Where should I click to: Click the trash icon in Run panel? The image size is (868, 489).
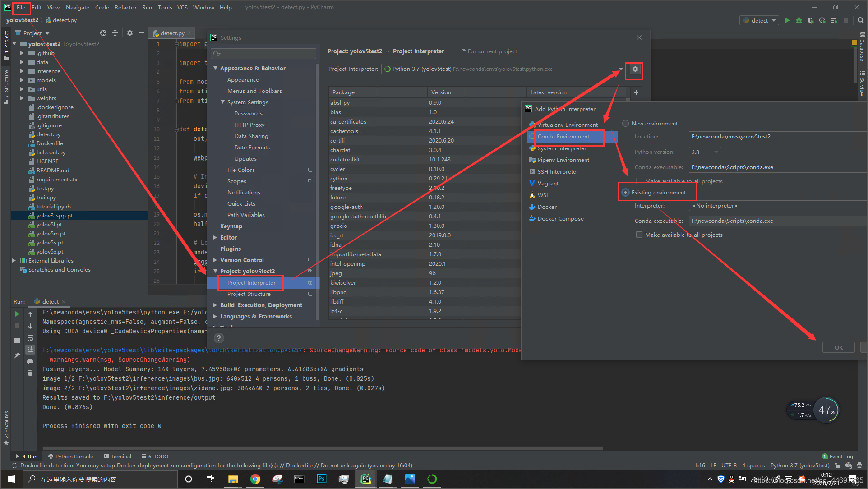coord(30,373)
